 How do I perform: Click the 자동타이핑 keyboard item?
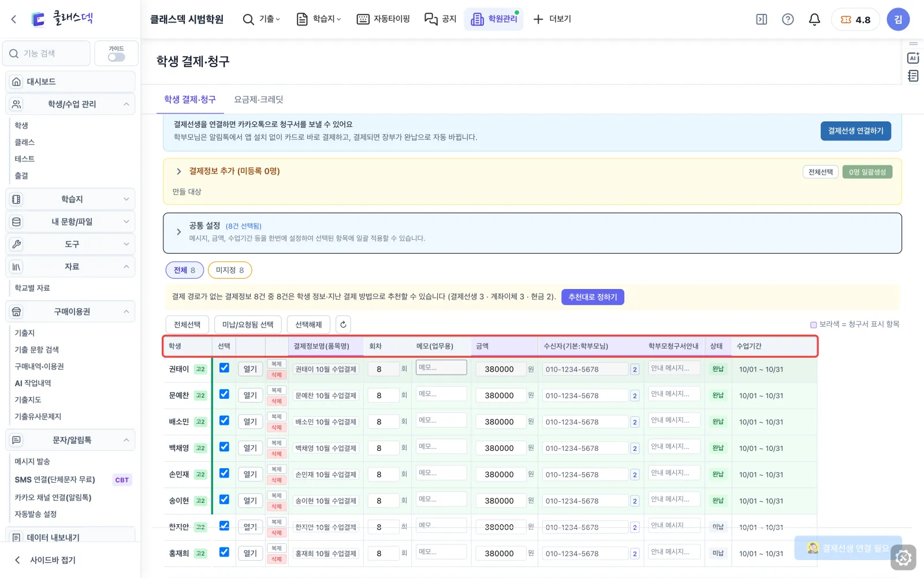383,19
